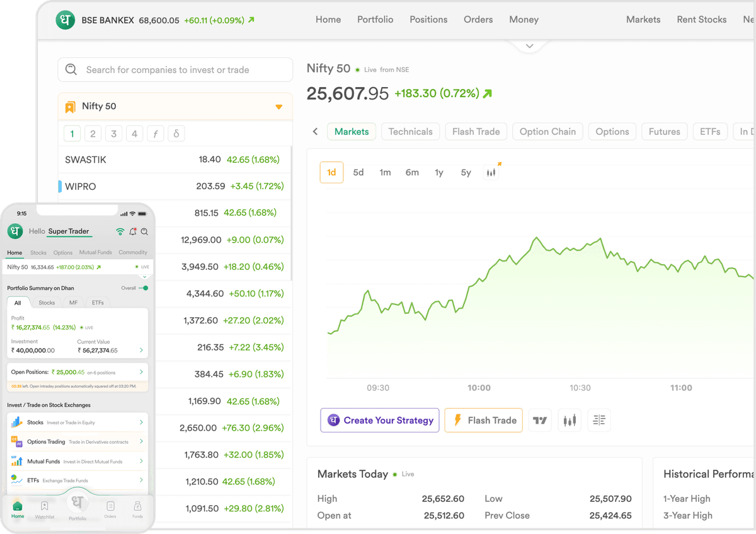
Task: Select the 1d chart range
Action: pyautogui.click(x=331, y=172)
